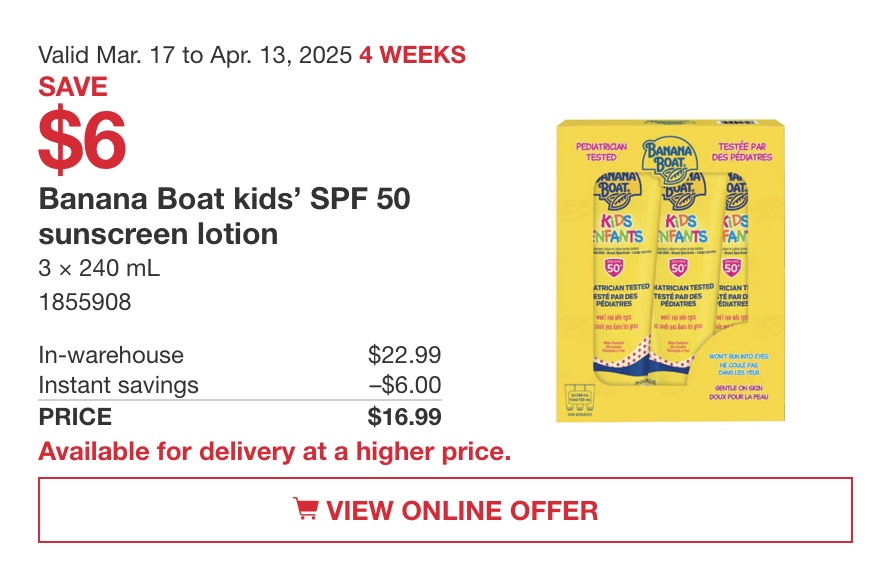
Task: Click the SPF 50 badge on middle bottle
Action: [x=678, y=267]
